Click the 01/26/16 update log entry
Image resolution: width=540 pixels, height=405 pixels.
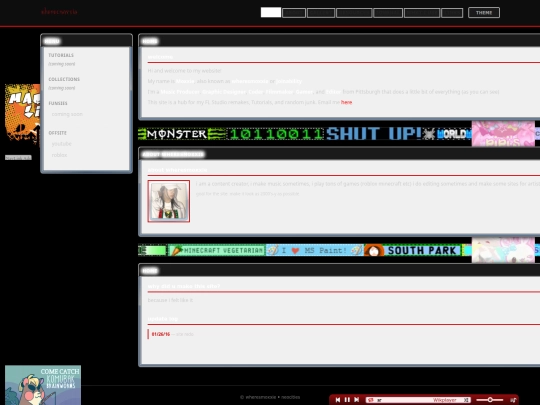click(x=173, y=334)
